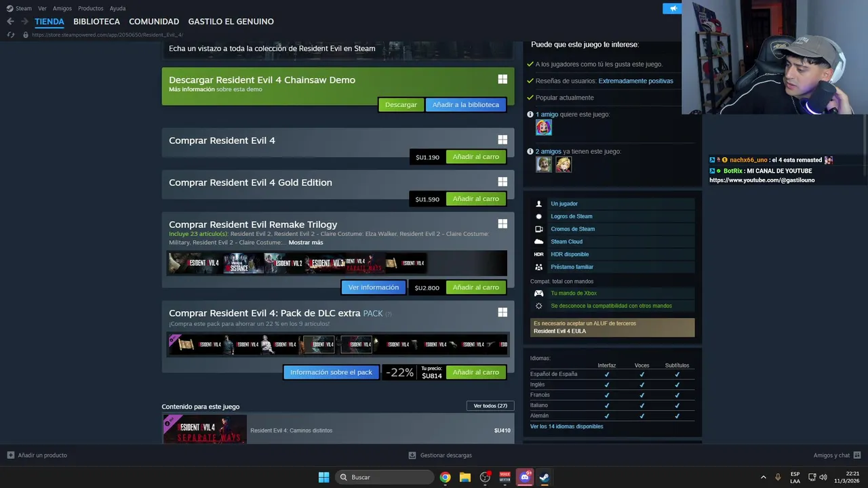Open 'Préstamo familiar' feature link
868x488 pixels.
click(x=572, y=267)
